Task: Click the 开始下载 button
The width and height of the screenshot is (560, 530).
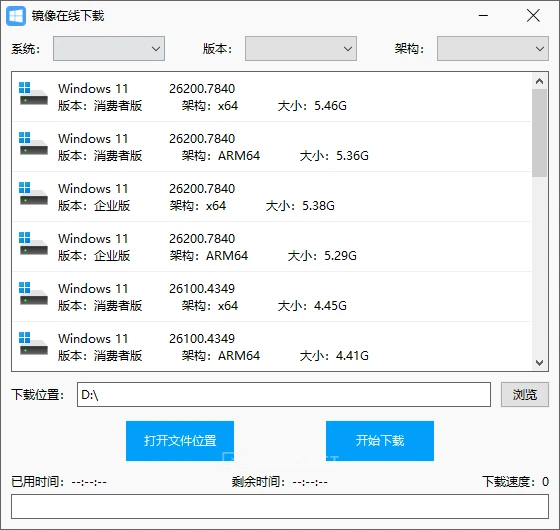Action: point(380,441)
